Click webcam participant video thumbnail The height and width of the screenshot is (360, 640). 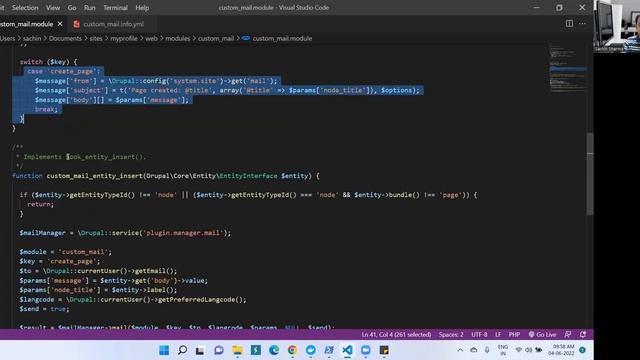(617, 26)
